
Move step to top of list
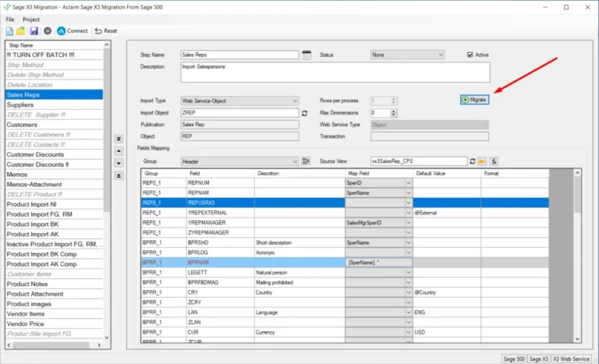(119, 138)
